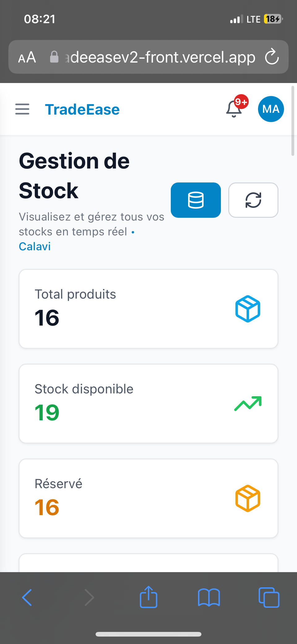Select the Total produits card
297x644 pixels.
pos(148,309)
